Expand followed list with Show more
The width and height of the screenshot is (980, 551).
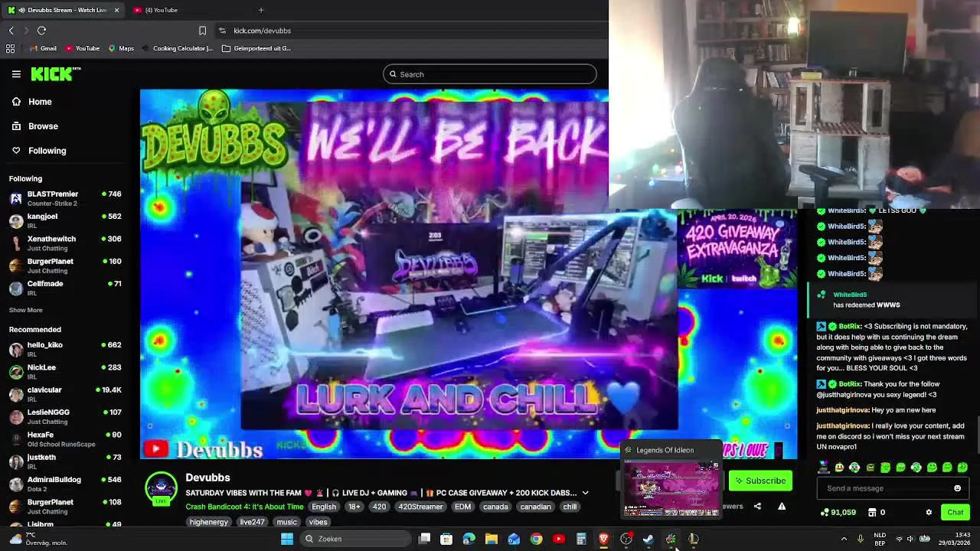coord(25,310)
